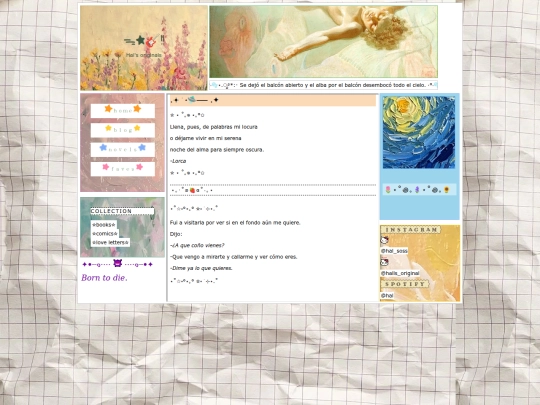Open the novels section
Screen dimensions: 540x405
pyautogui.click(x=123, y=150)
